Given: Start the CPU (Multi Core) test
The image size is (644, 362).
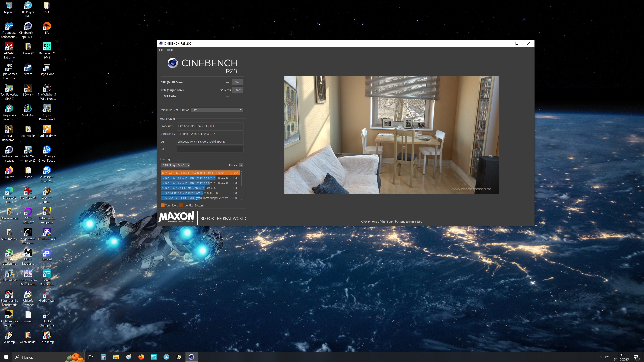Looking at the screenshot, I should [237, 82].
